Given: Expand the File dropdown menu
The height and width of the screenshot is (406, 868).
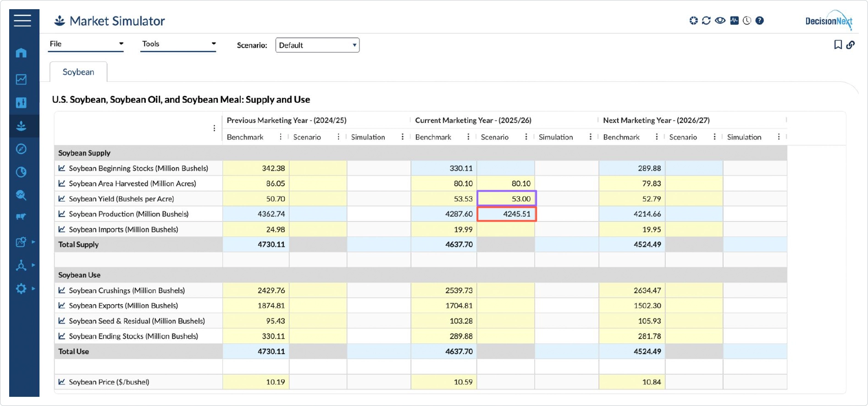Looking at the screenshot, I should (x=86, y=44).
